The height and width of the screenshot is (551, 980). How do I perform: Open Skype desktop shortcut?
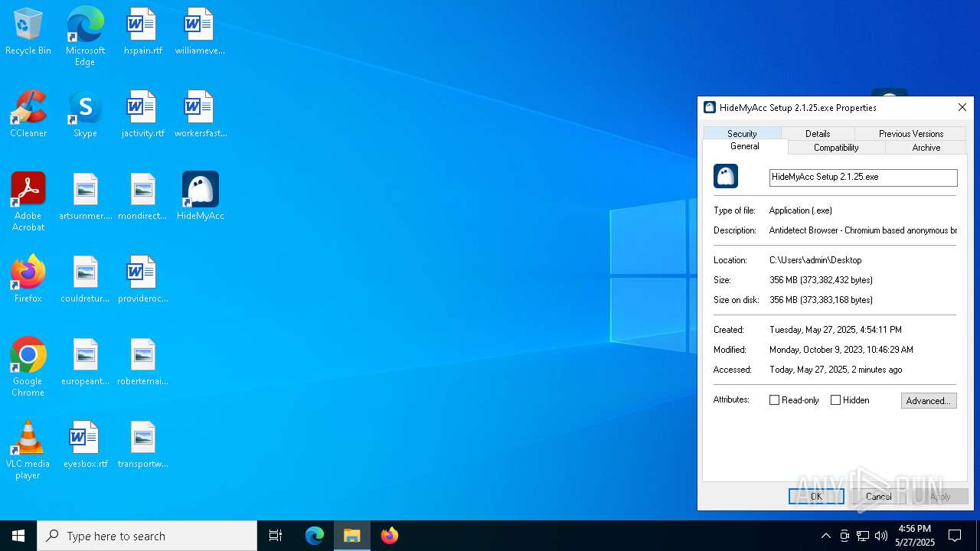point(85,114)
